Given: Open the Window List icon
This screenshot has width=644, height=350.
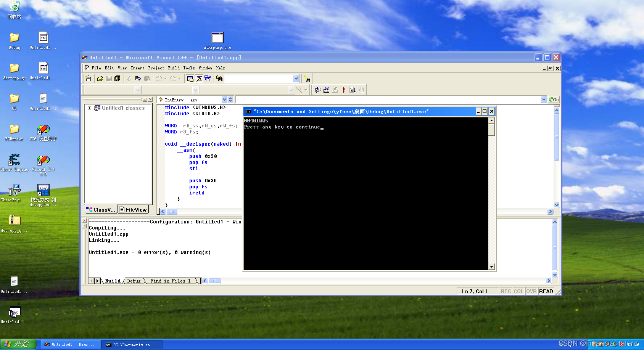Looking at the screenshot, I should coord(208,79).
